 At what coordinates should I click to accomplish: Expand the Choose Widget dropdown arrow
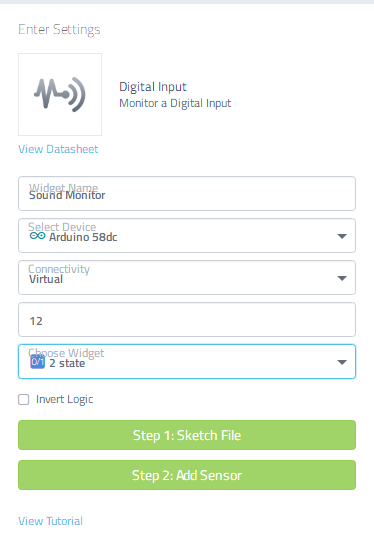(x=342, y=362)
